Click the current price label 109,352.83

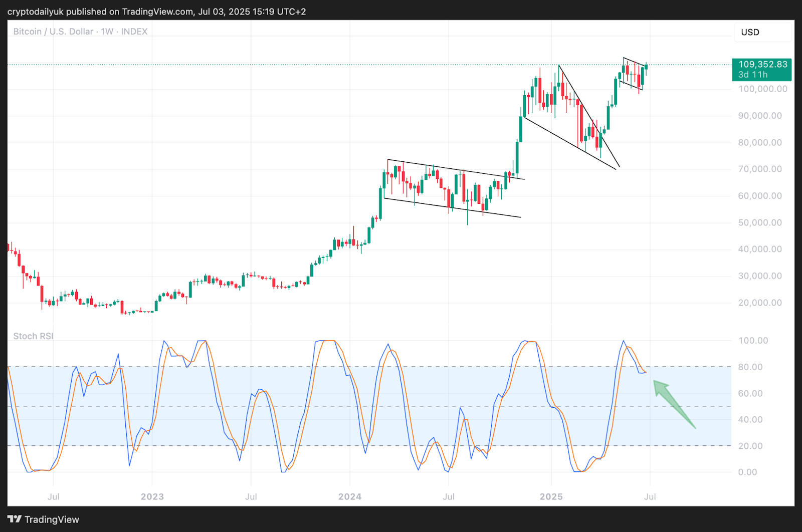(x=763, y=64)
